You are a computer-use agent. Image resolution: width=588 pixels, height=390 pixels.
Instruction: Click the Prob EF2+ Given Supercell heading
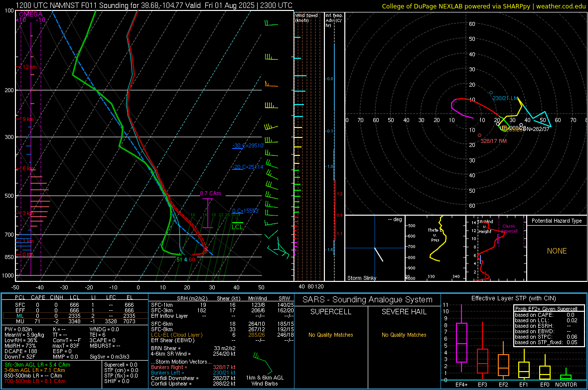[x=546, y=309]
